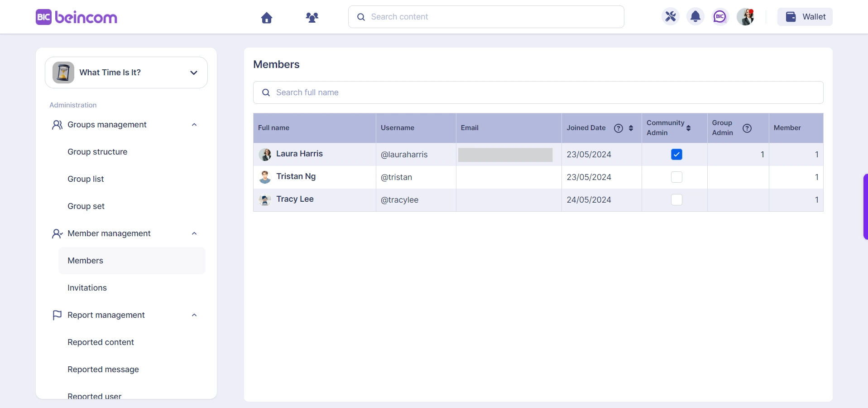Viewport: 868px width, 408px height.
Task: Open Group set page
Action: click(86, 206)
